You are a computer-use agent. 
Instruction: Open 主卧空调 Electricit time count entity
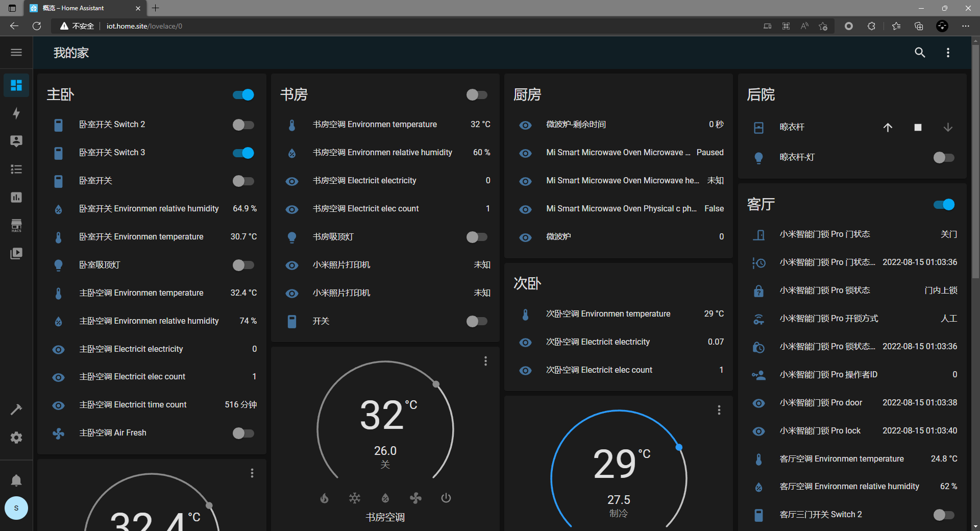click(x=152, y=405)
